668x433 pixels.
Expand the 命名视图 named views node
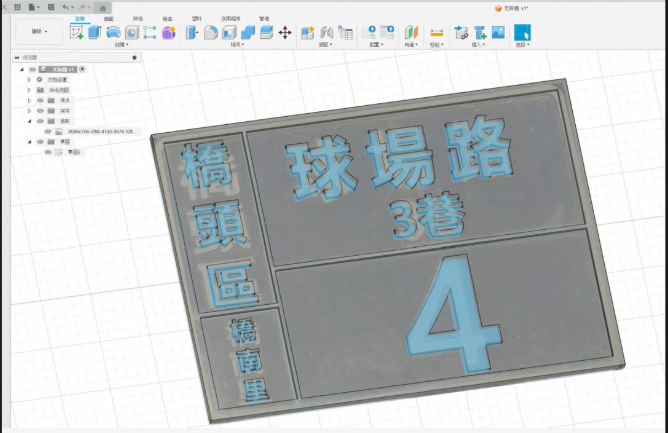click(x=29, y=90)
